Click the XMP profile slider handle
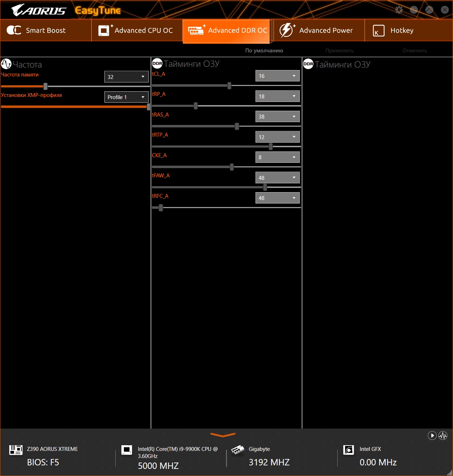453x476 pixels. [148, 107]
